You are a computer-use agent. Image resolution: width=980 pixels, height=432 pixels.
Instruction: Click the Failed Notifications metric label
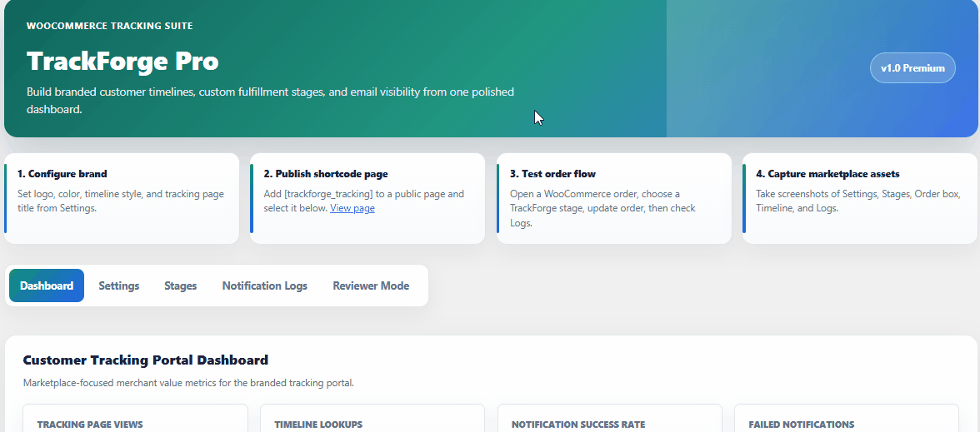802,425
